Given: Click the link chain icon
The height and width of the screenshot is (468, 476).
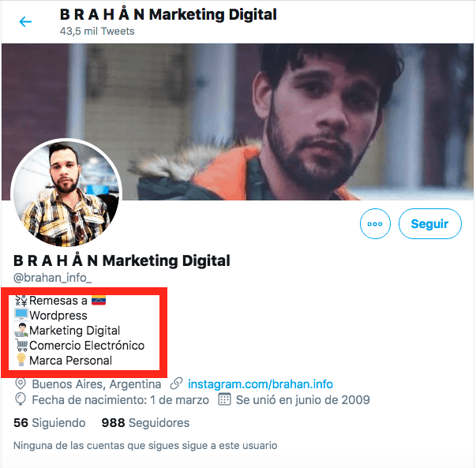Looking at the screenshot, I should (x=176, y=384).
